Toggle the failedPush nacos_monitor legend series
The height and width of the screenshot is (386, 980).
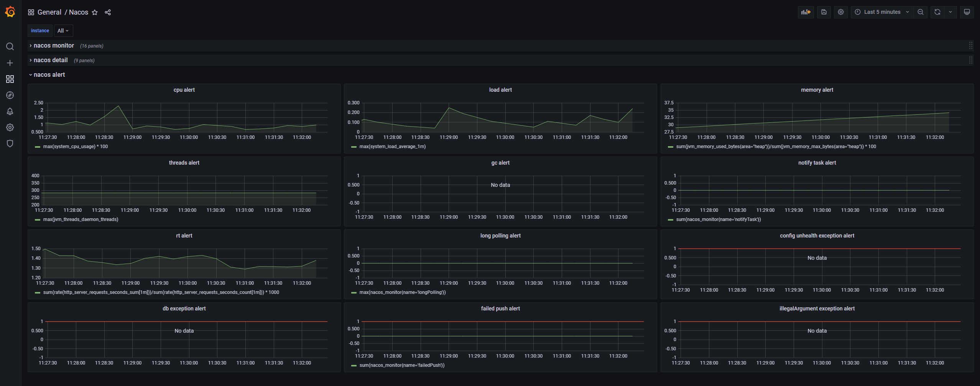click(402, 365)
